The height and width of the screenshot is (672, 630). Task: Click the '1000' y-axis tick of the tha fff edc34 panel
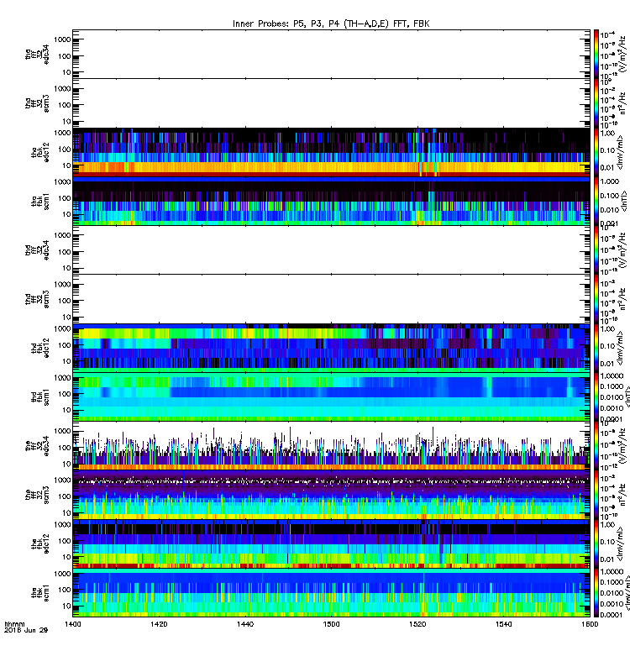62,39
